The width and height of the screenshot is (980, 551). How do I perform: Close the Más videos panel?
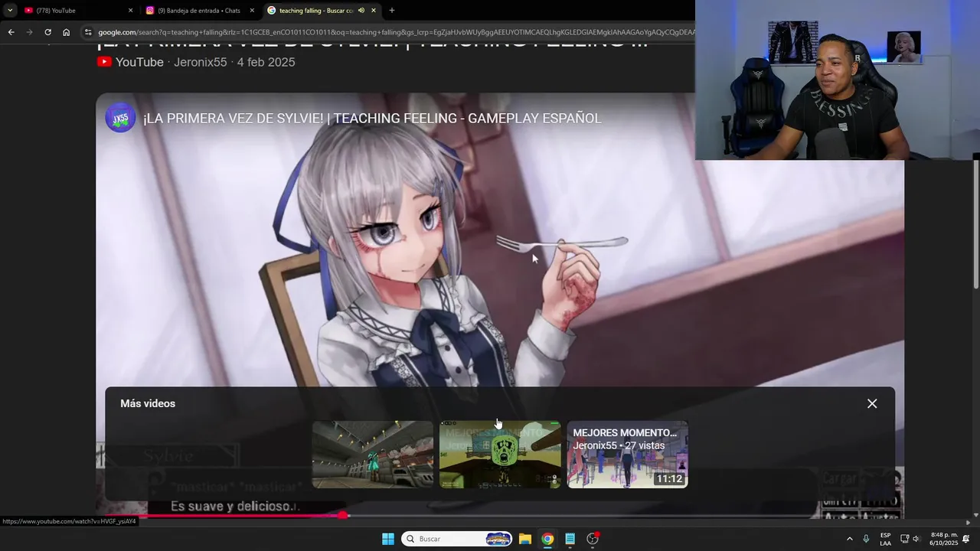(x=872, y=404)
